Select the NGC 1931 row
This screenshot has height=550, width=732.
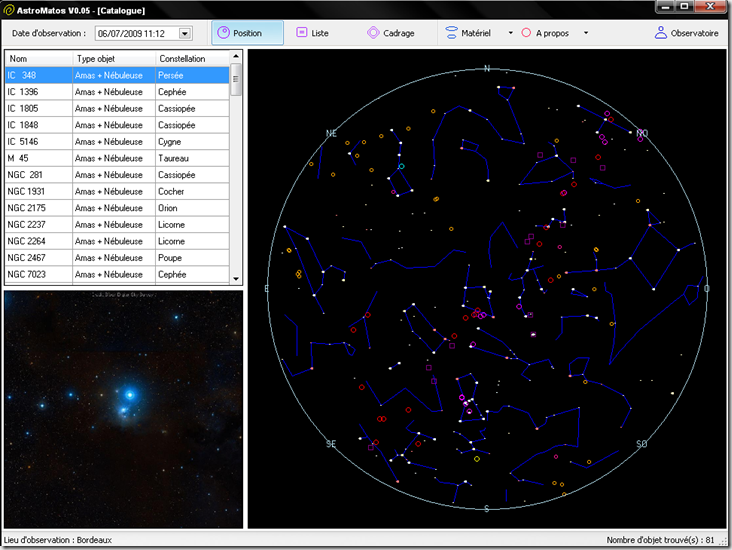pyautogui.click(x=117, y=191)
